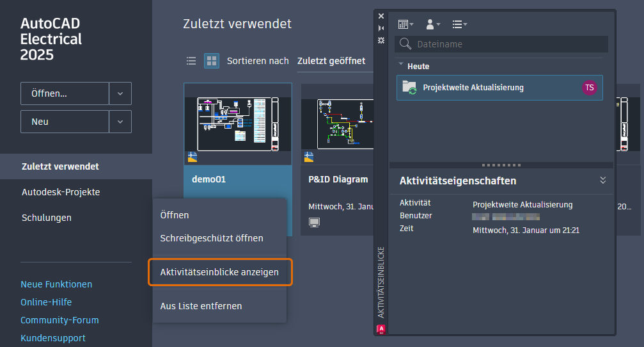Open the date filter calendar dropdown
The width and height of the screenshot is (644, 347).
(405, 24)
